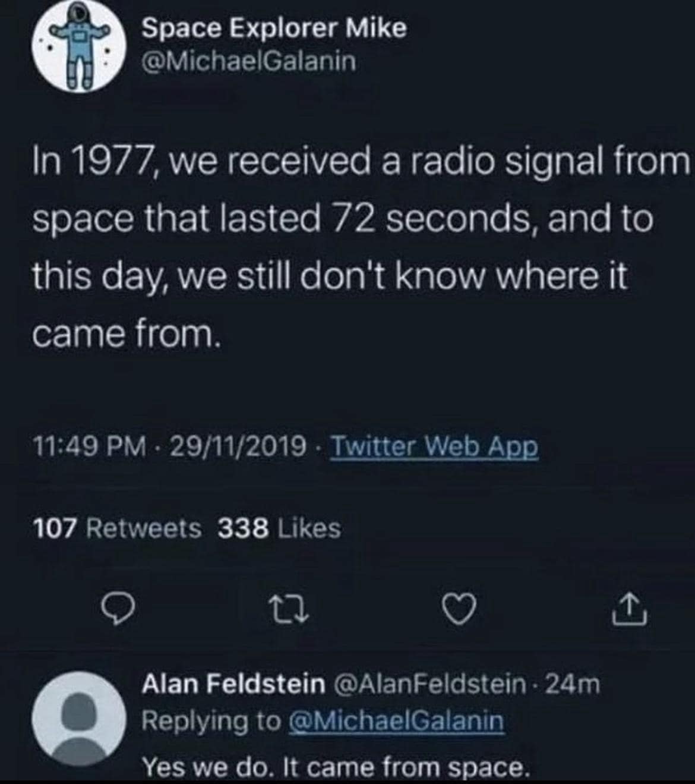Open the 24m reply timestamp
Image resolution: width=695 pixels, height=784 pixels.
(572, 685)
